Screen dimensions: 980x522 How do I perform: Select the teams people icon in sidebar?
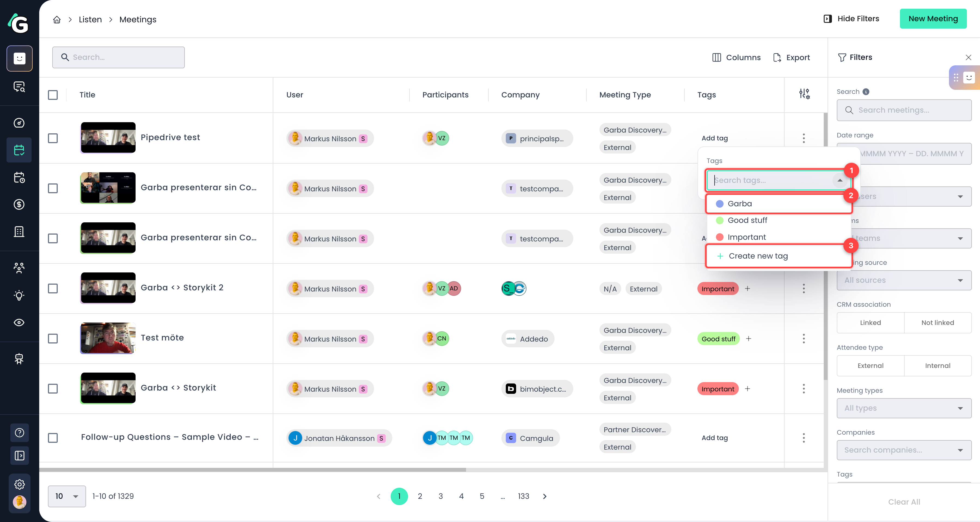pyautogui.click(x=19, y=268)
